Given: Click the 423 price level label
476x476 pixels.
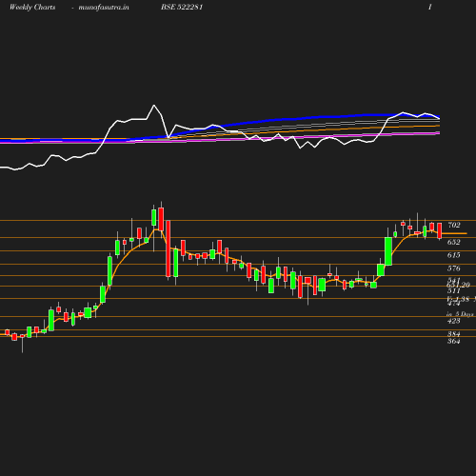Looking at the screenshot, I should [x=454, y=321].
